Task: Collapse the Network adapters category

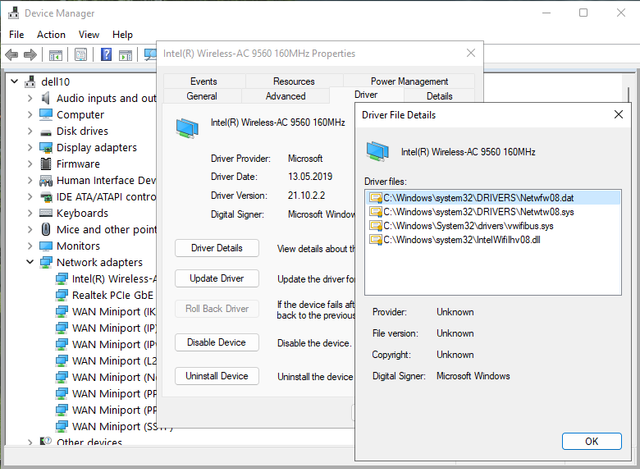Action: [30, 262]
